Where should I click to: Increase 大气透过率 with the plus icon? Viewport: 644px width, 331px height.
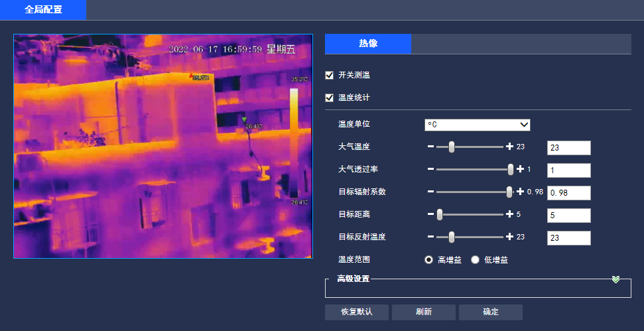(520, 169)
